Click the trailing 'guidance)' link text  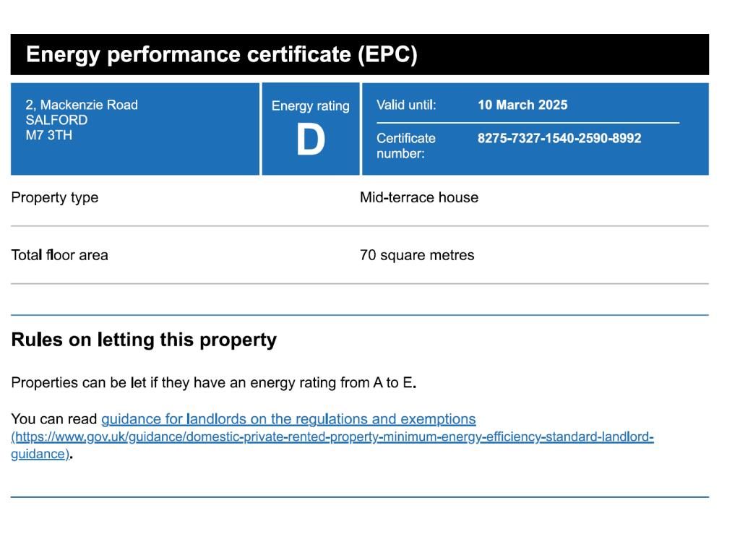(x=40, y=455)
